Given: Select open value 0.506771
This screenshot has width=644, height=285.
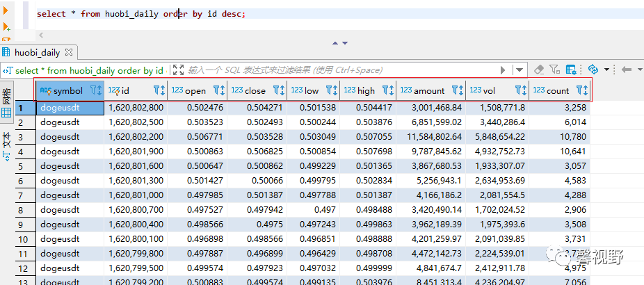Looking at the screenshot, I should coord(198,137).
